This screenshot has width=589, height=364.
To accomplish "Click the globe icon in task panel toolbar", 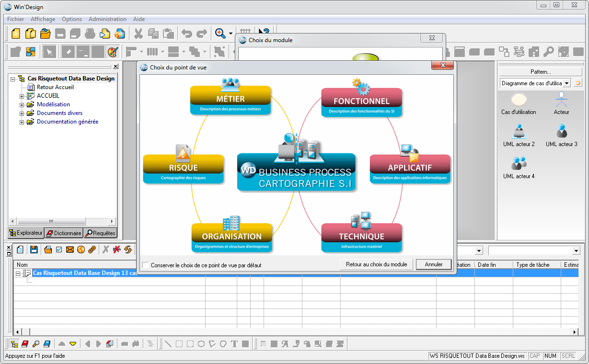I will tap(81, 250).
